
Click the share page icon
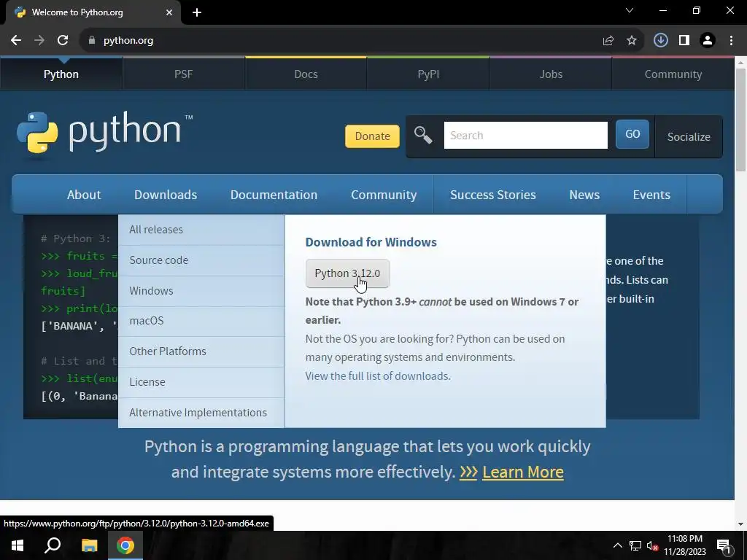(608, 41)
